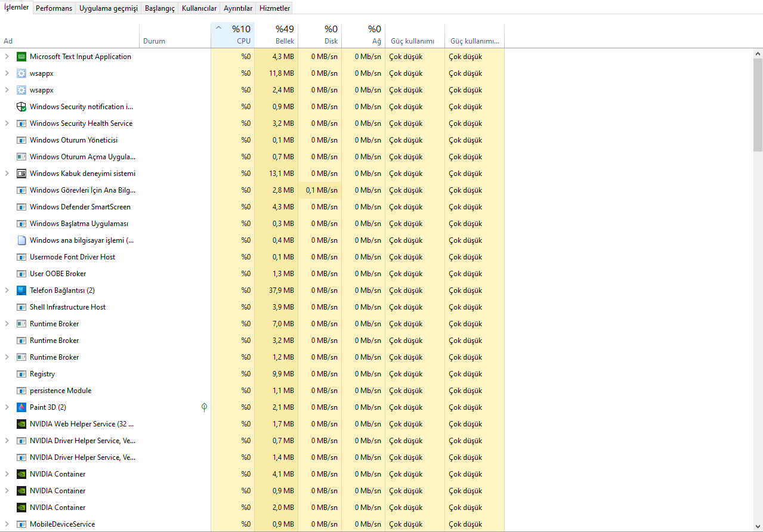763x532 pixels.
Task: Expand Telefon Bağlantısı (2) group
Action: click(7, 290)
